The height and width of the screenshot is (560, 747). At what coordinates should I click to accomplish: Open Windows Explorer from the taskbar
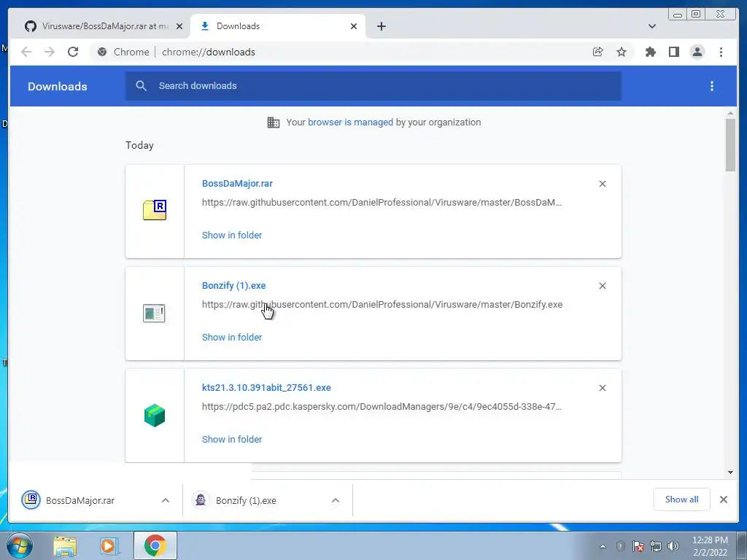[x=65, y=546]
